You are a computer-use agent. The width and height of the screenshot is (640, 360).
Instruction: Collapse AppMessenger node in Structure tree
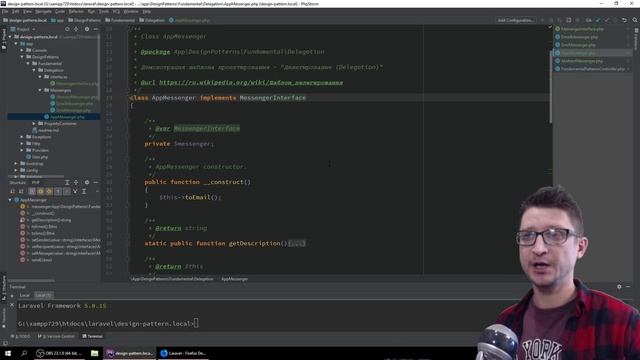(x=10, y=200)
